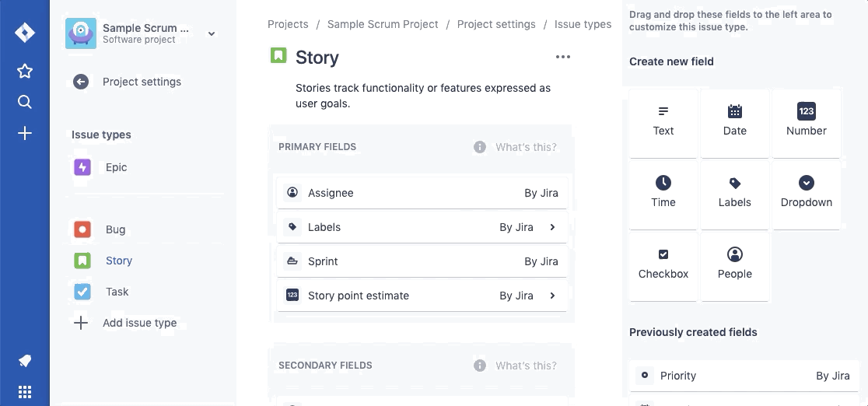
Task: Click the blue Task checkmark icon
Action: 82,292
